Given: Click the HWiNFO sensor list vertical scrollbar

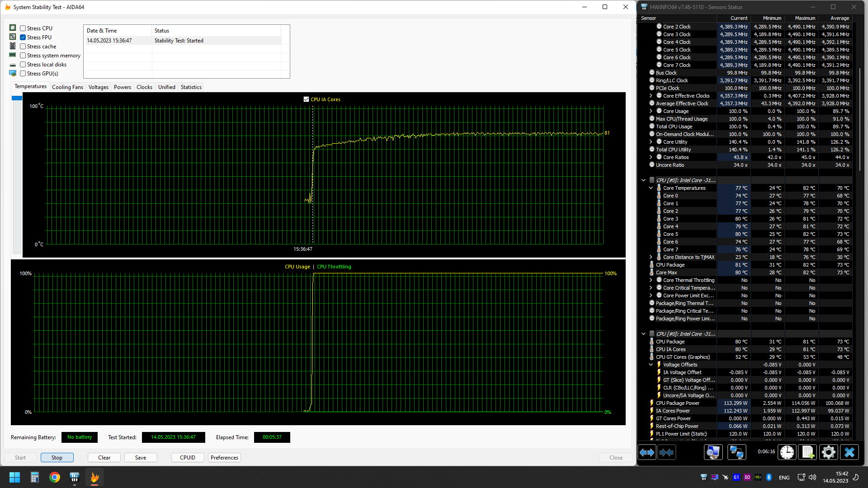Looking at the screenshot, I should click(x=860, y=120).
